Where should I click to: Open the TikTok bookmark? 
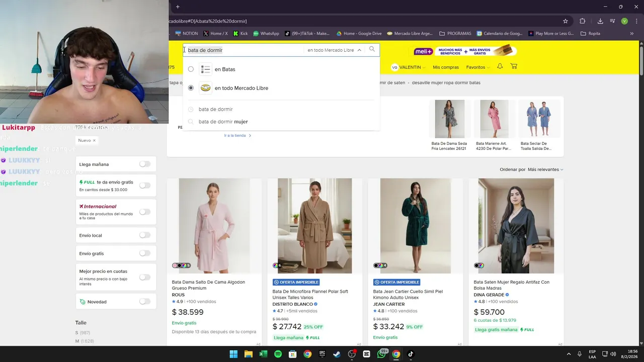[x=307, y=34]
